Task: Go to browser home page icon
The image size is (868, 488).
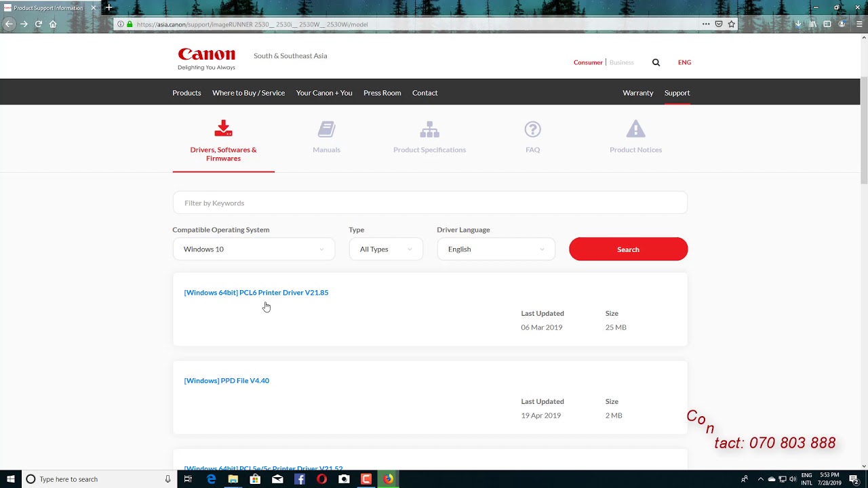Action: [x=53, y=24]
